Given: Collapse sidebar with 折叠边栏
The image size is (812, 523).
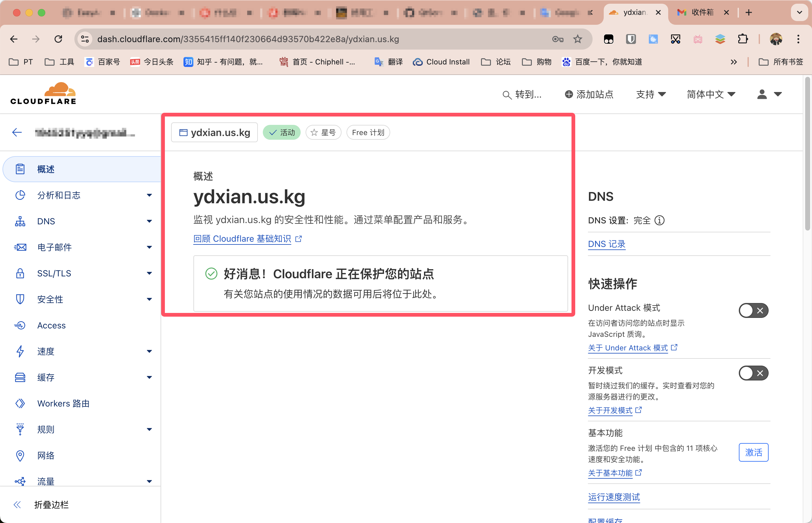Looking at the screenshot, I should click(41, 505).
